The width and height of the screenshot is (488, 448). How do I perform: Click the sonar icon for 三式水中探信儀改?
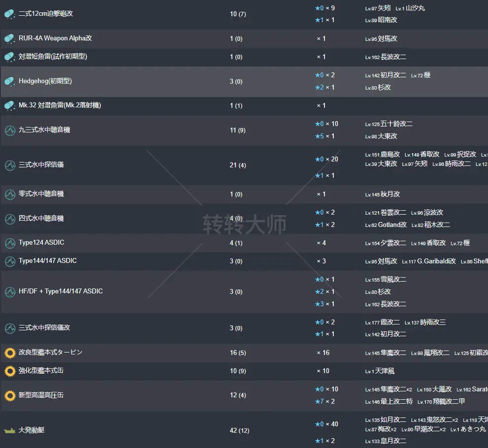(9, 328)
